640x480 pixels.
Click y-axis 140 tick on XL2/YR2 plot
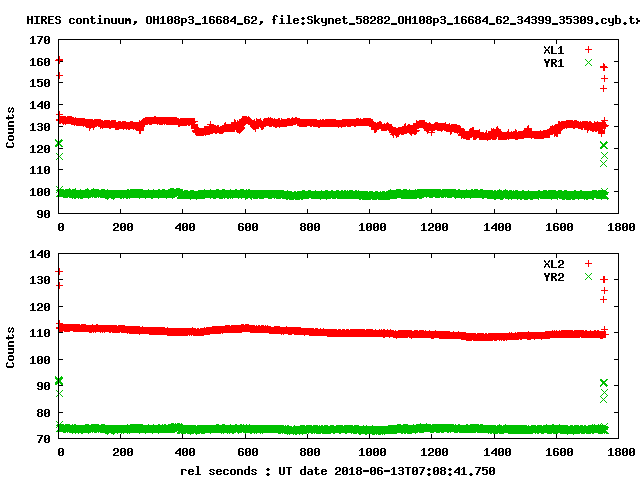click(x=40, y=254)
